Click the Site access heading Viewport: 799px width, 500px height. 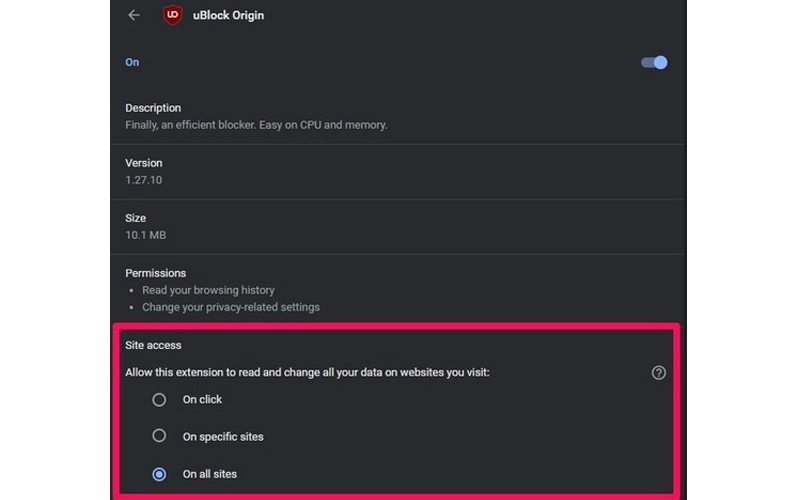coord(154,345)
